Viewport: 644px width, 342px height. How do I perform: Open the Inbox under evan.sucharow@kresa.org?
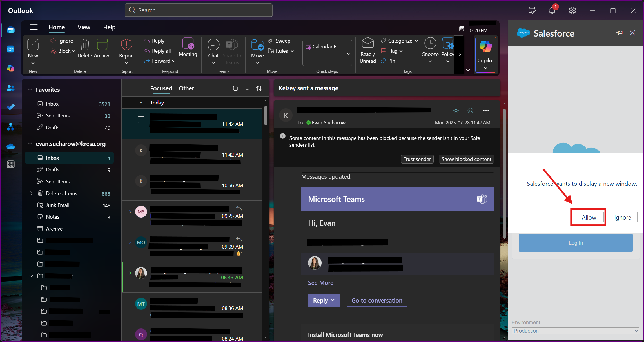pyautogui.click(x=69, y=158)
